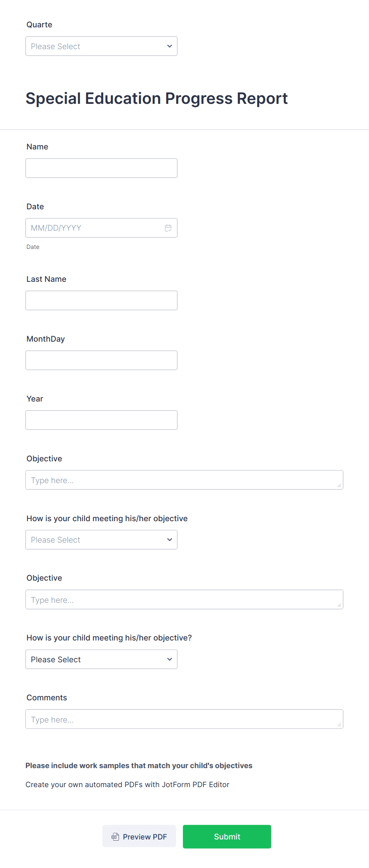Click the calendar icon in the Date field

tap(168, 228)
